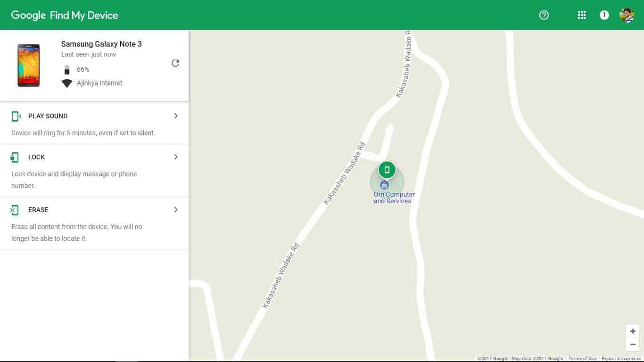Click the map data copyright text
Screen dimensions: 644x362
(x=520, y=359)
